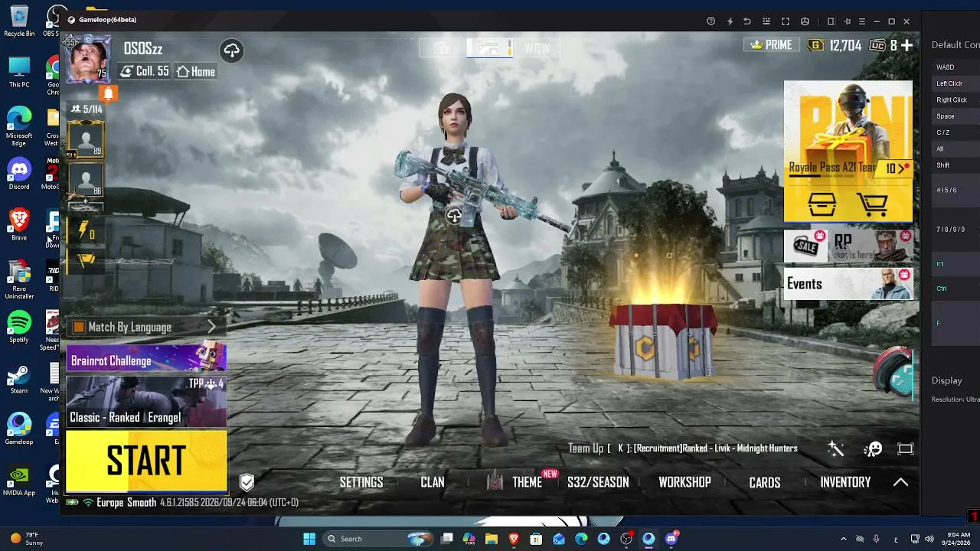This screenshot has height=551, width=980.
Task: Click the taskbar Search box
Action: [x=380, y=539]
